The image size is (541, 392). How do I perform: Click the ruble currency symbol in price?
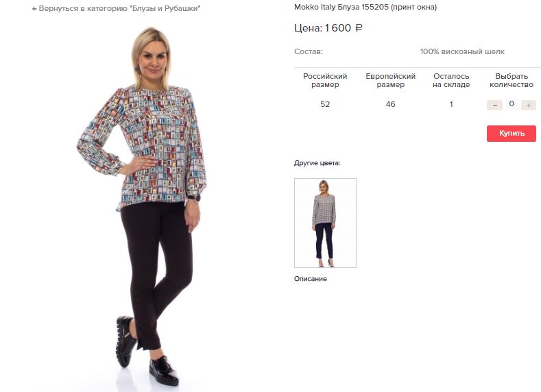coord(359,28)
